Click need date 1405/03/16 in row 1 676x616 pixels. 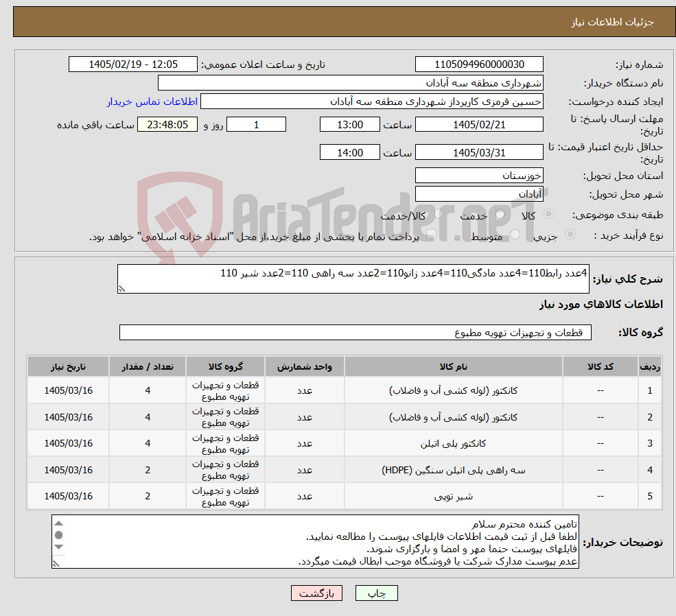click(68, 390)
